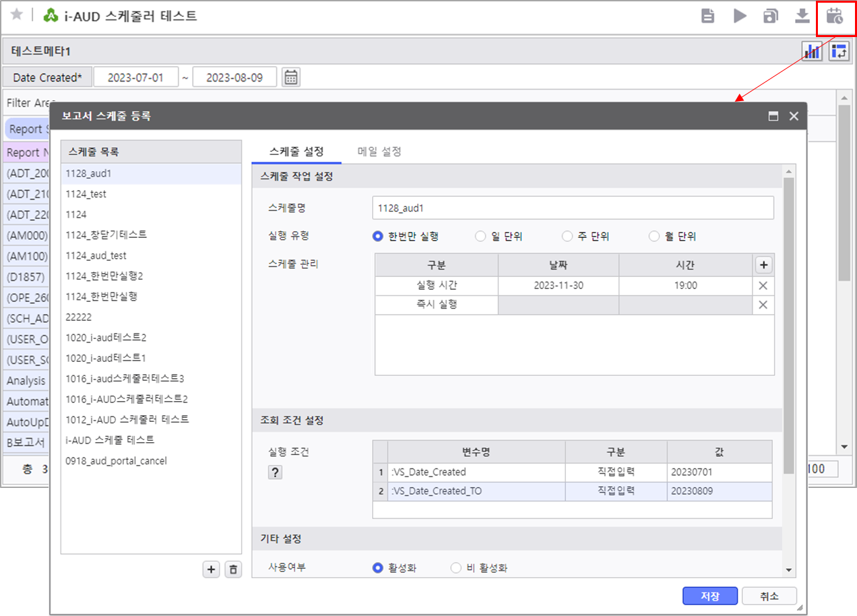This screenshot has height=616, width=857.
Task: Click the start date field 2023-07-01
Action: click(136, 77)
